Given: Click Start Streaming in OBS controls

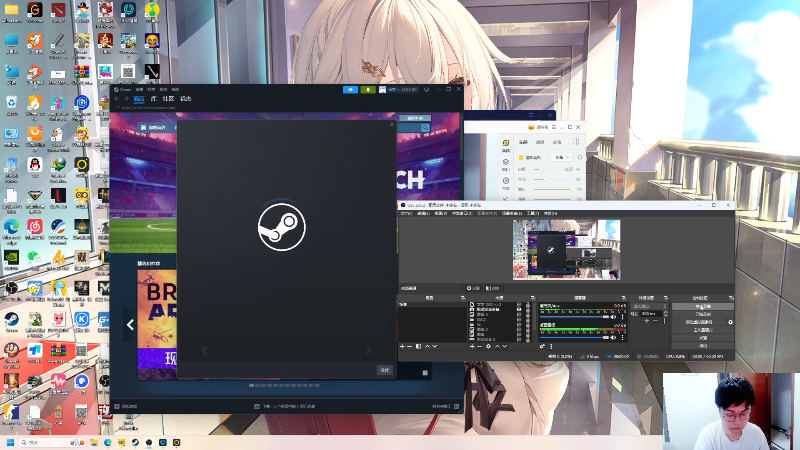Looking at the screenshot, I should click(703, 306).
